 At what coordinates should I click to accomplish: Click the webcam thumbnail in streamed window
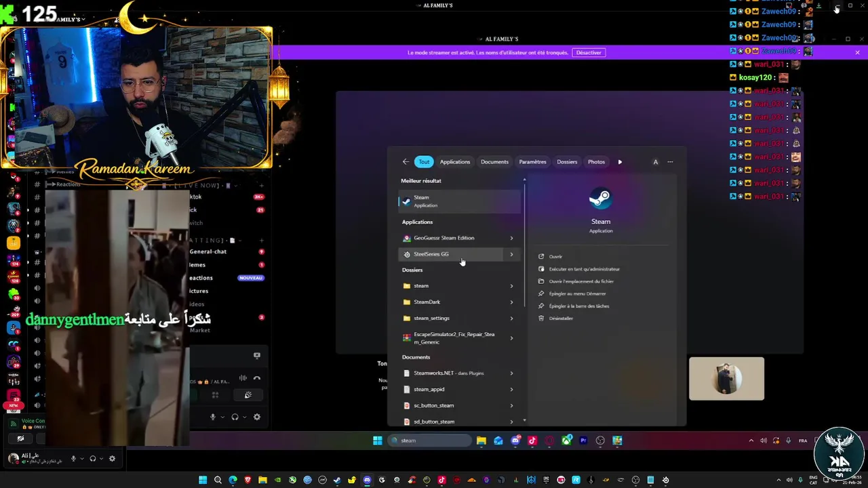coord(726,379)
